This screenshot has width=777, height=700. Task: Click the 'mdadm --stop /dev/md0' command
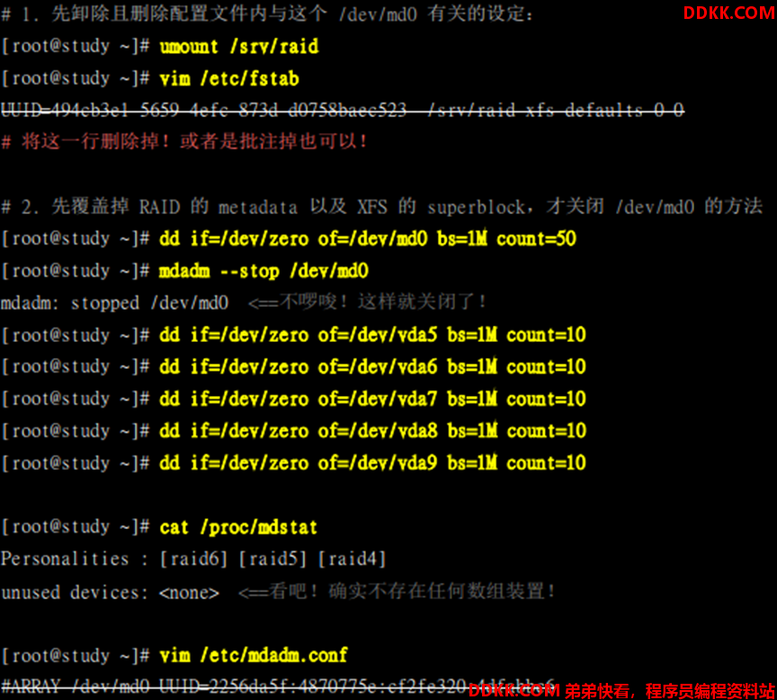(263, 271)
